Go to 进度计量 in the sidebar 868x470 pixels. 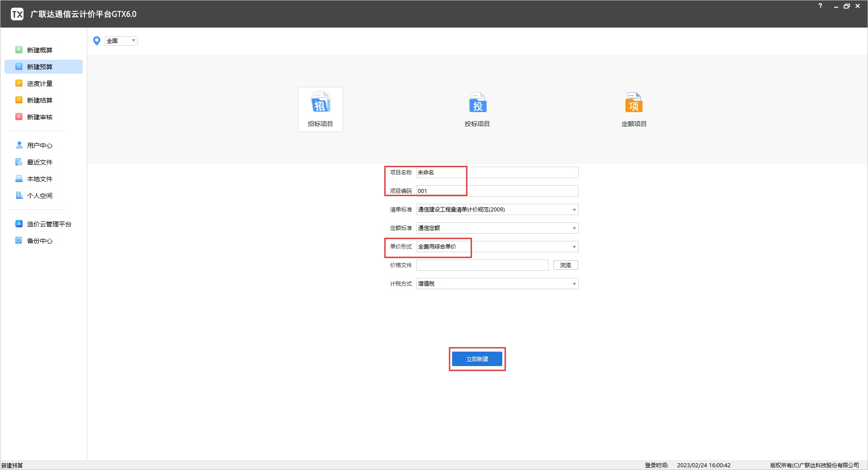click(39, 84)
